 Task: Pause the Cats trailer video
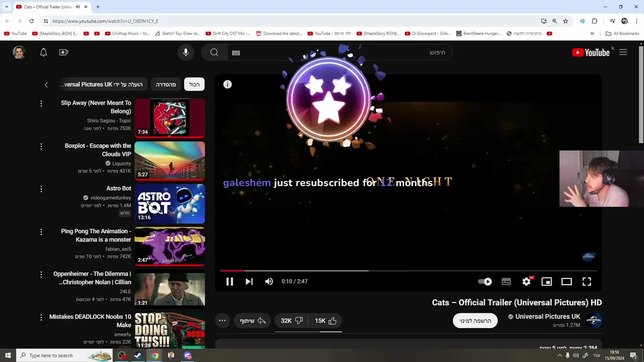pyautogui.click(x=229, y=282)
